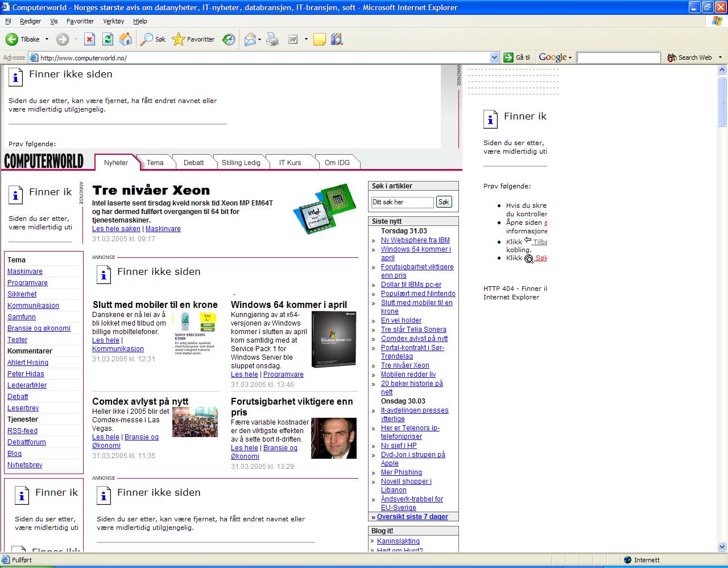The height and width of the screenshot is (568, 728).
Task: Open the Verktøy menu
Action: pyautogui.click(x=114, y=21)
